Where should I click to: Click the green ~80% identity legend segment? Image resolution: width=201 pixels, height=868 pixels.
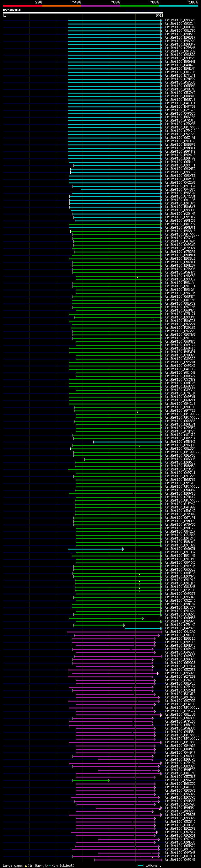pos(139,5)
